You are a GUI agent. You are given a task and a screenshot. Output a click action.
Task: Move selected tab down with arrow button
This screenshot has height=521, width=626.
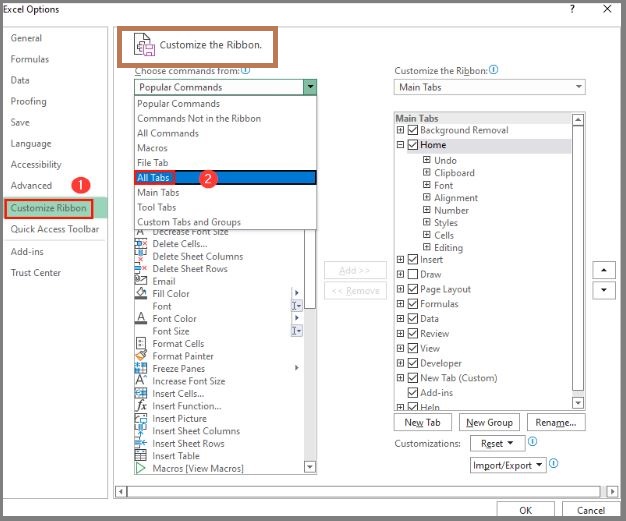pos(604,290)
